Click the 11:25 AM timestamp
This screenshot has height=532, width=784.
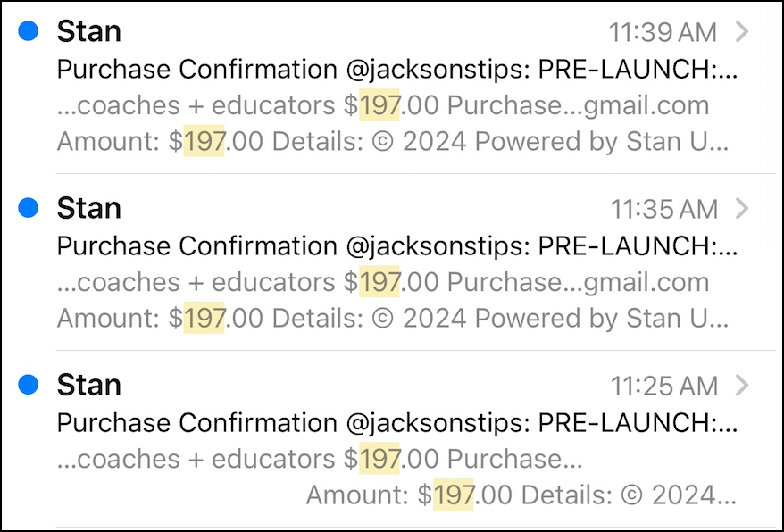click(x=663, y=387)
